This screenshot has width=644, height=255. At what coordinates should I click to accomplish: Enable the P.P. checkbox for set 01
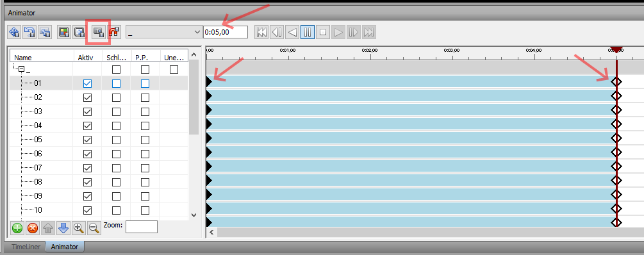point(145,84)
